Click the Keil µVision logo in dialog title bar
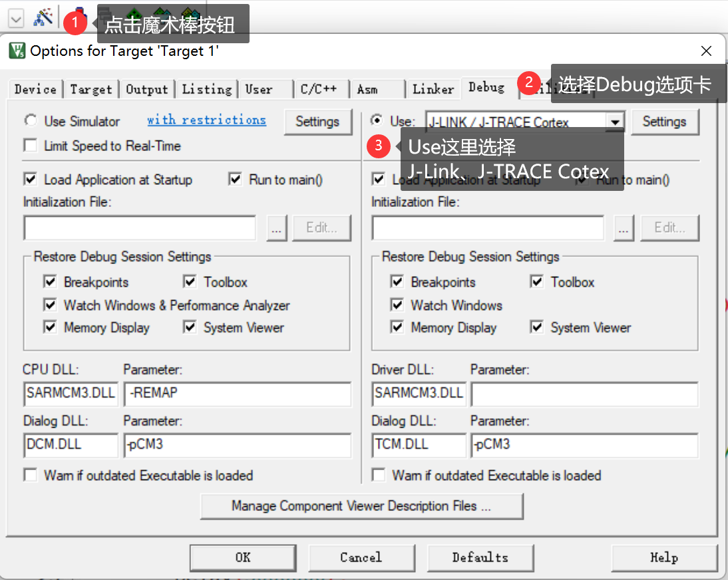Viewport: 728px width, 580px height. pos(17,51)
